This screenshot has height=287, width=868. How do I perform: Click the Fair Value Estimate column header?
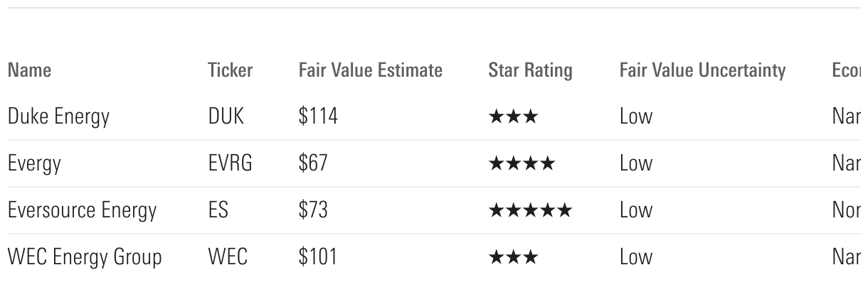pyautogui.click(x=370, y=70)
